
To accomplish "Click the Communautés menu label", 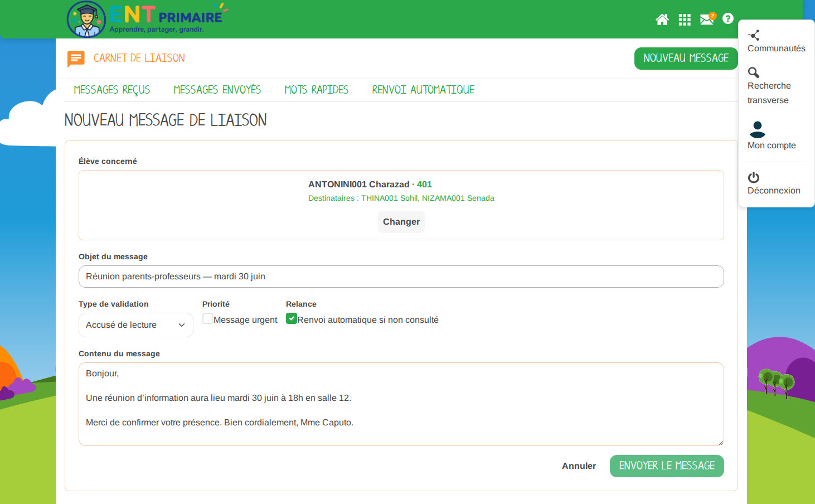I will (x=777, y=49).
